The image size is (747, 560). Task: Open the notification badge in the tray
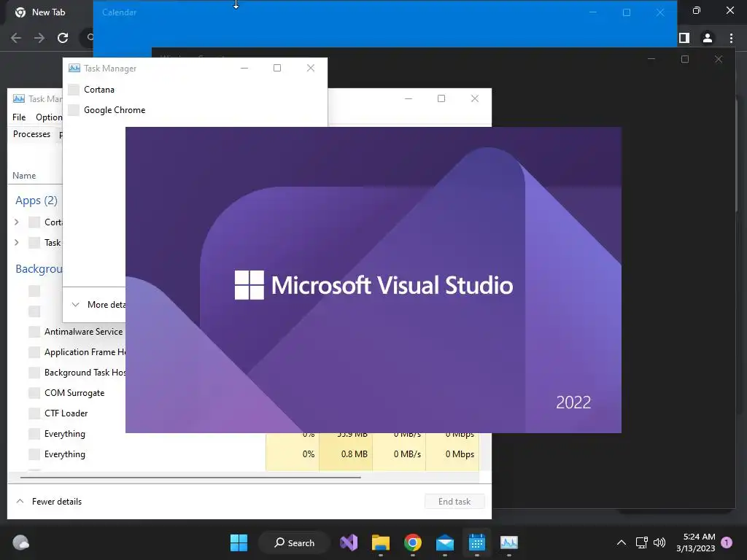tap(727, 542)
